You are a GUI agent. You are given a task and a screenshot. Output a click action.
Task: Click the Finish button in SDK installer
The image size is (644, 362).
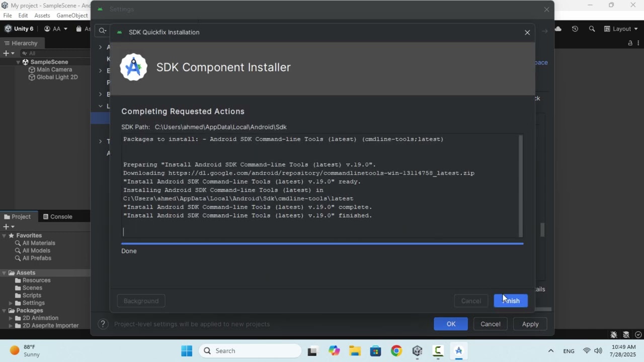(x=511, y=301)
